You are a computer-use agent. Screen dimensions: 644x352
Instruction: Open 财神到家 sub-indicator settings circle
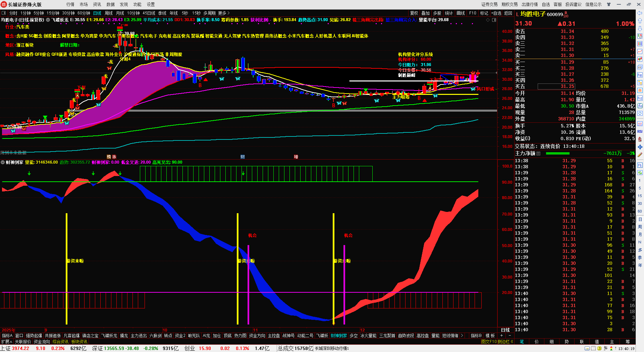3,162
